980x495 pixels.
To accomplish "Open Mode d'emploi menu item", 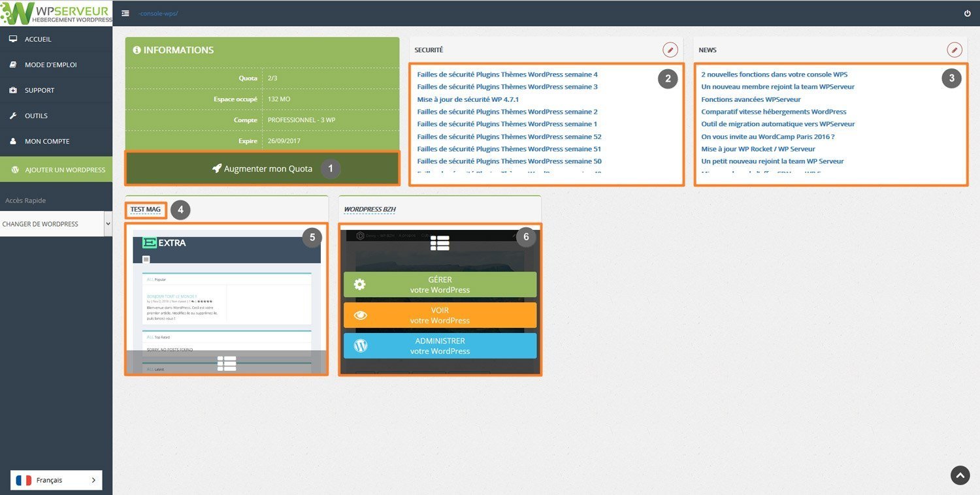I will pyautogui.click(x=56, y=65).
